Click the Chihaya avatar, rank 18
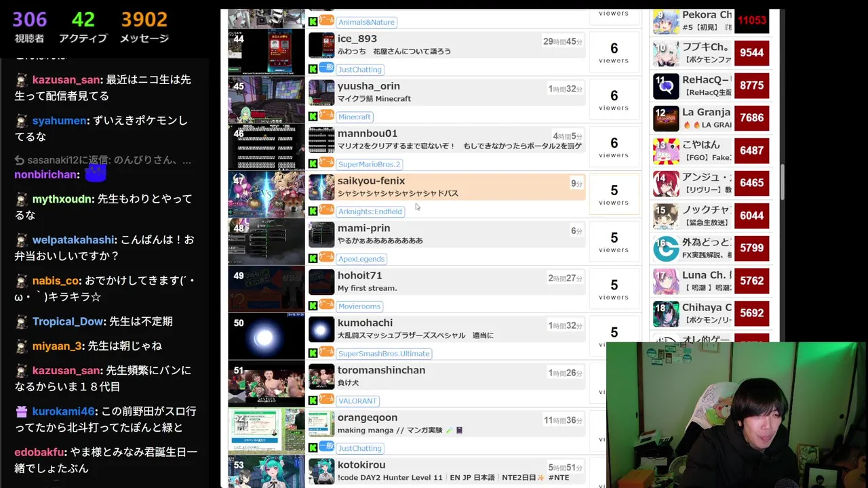The image size is (868, 488). point(666,313)
